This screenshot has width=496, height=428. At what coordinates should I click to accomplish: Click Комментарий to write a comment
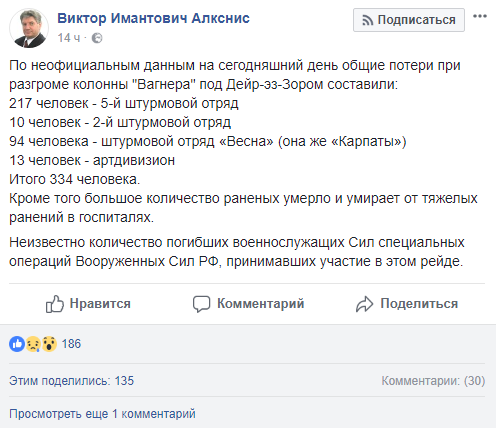click(x=261, y=304)
